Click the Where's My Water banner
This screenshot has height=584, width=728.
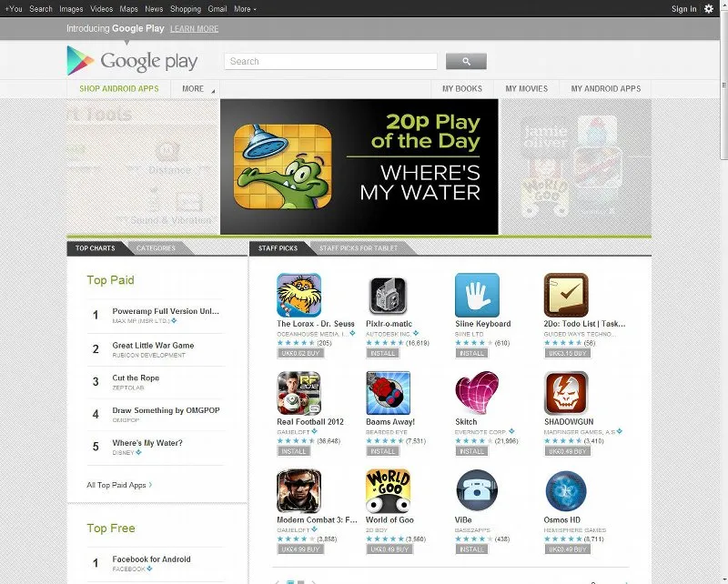tap(359, 166)
